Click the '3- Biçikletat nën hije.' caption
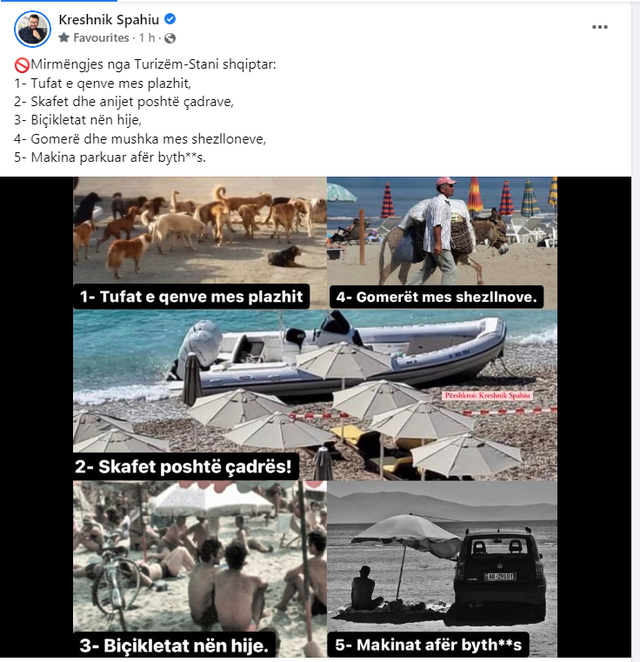 click(x=174, y=646)
